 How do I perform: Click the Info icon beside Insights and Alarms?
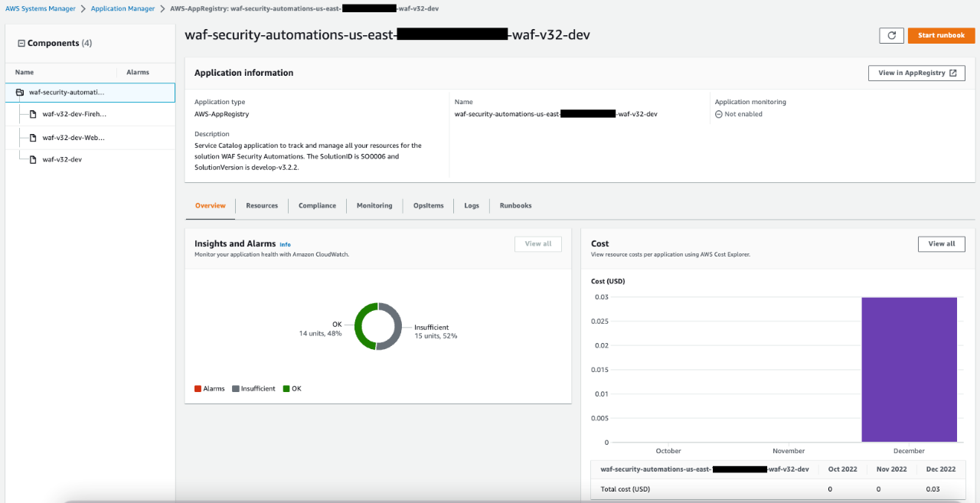[x=285, y=244]
